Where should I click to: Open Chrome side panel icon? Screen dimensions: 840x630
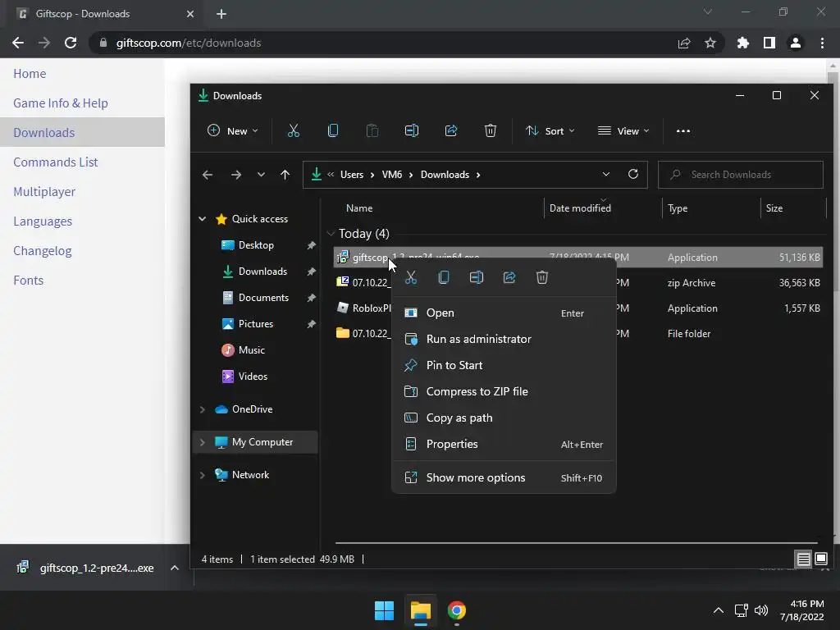coord(769,43)
